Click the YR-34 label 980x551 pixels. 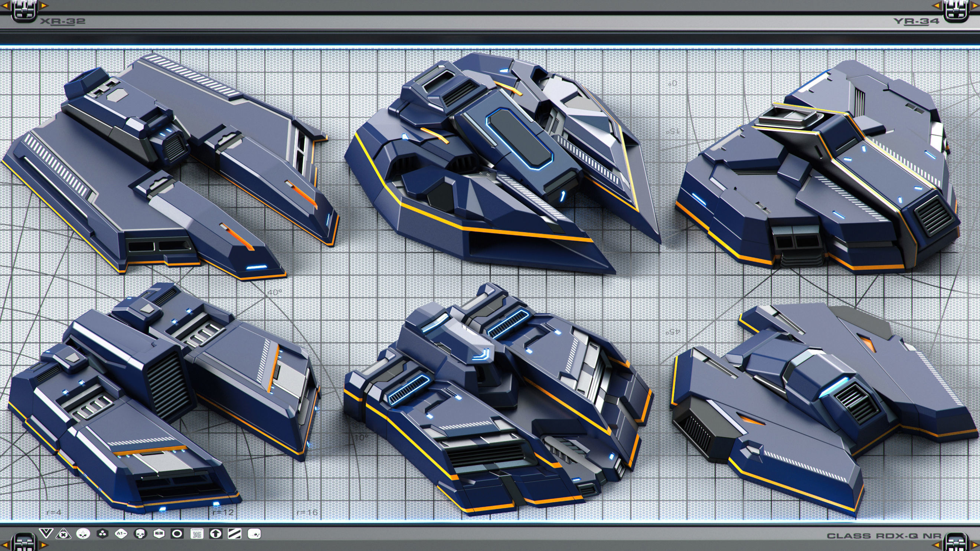pyautogui.click(x=916, y=21)
